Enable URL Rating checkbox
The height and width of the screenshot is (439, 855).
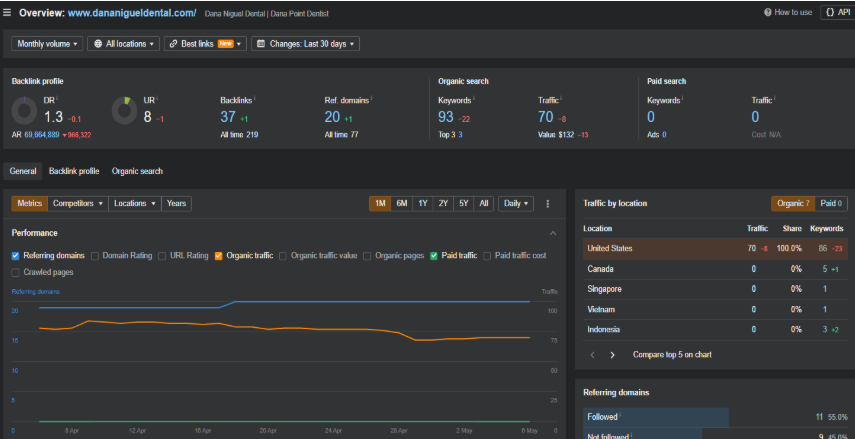pos(162,255)
